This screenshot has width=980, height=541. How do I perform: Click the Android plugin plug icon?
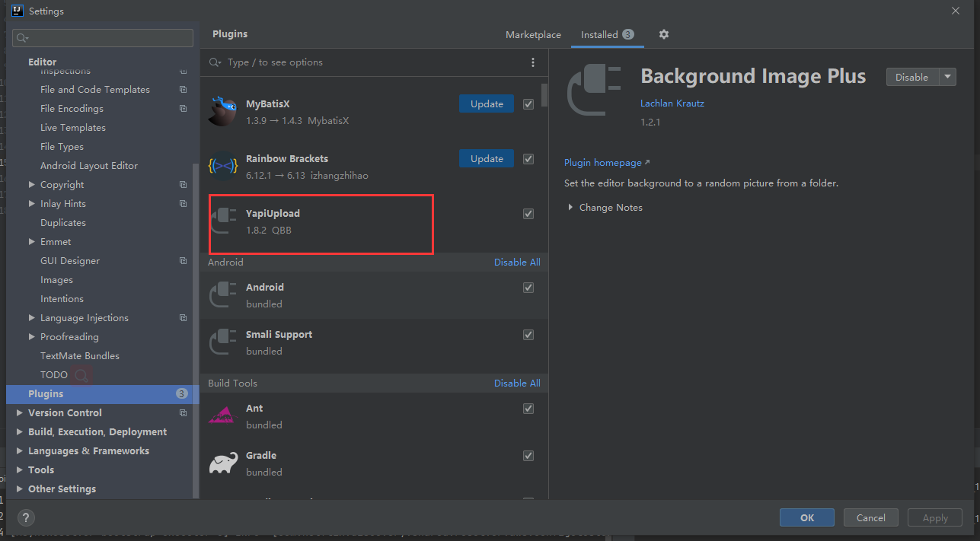[222, 295]
